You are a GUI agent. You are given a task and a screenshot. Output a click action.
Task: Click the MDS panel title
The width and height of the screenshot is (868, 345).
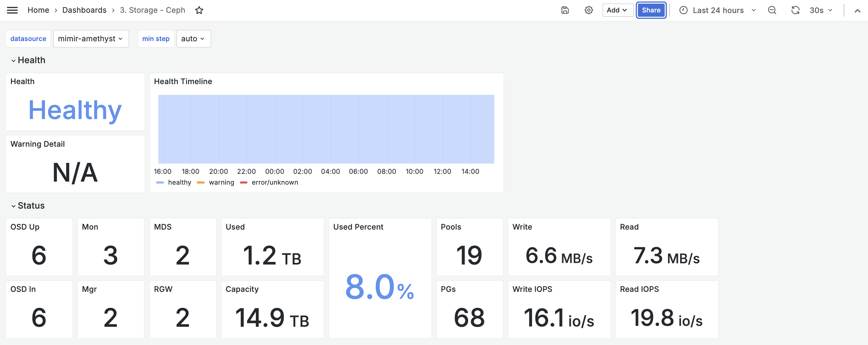pos(163,227)
